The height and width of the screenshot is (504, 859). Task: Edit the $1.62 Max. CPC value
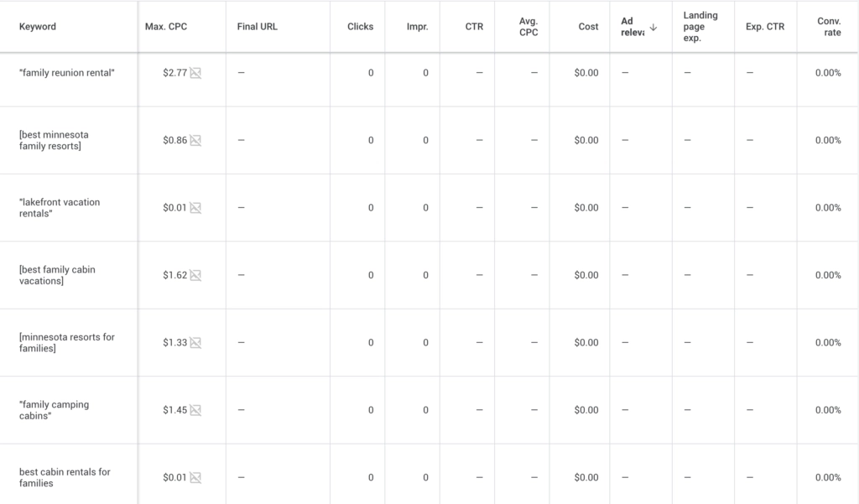point(174,275)
